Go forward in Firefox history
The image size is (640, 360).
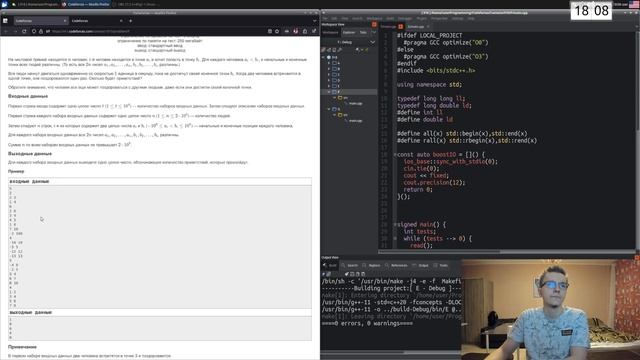[15, 31]
